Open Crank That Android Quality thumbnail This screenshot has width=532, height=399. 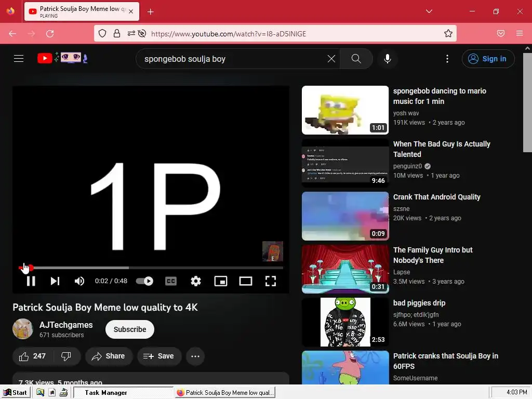(345, 216)
